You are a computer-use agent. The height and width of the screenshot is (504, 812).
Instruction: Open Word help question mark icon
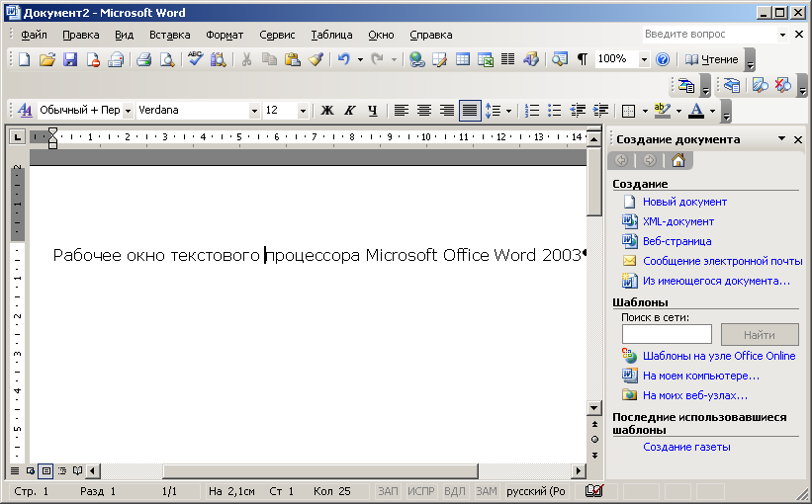tap(663, 59)
